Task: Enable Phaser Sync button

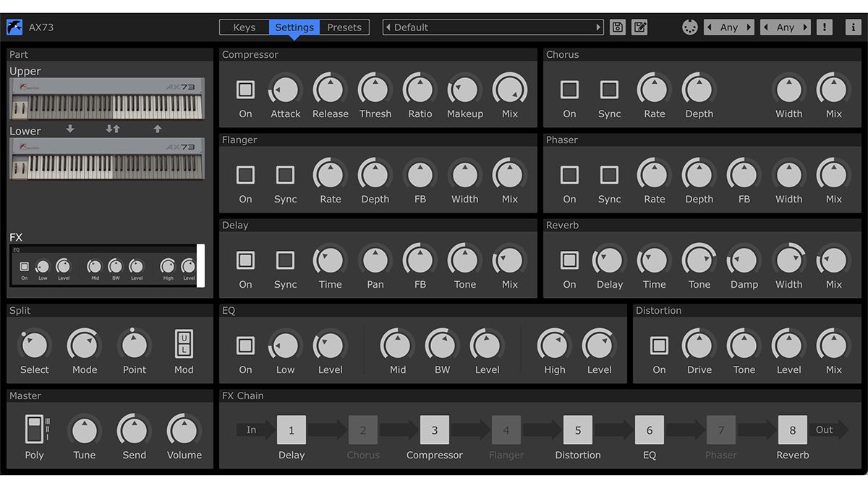Action: coord(610,175)
